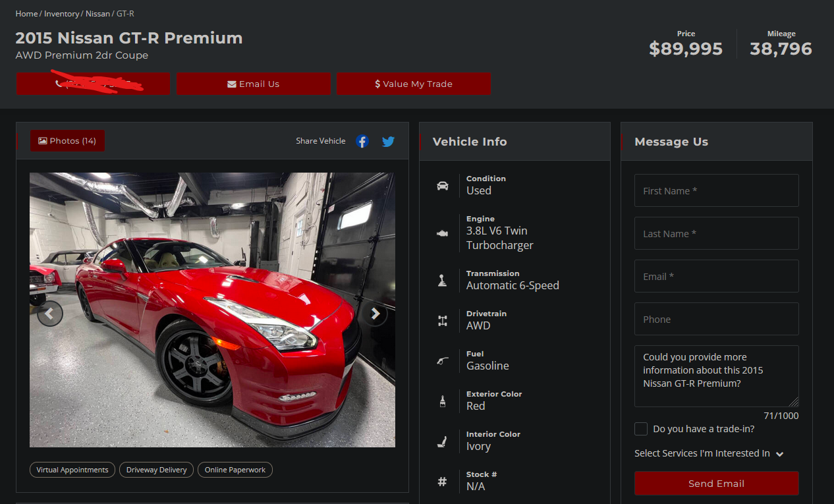
Task: Focus the Last Name field
Action: click(x=716, y=233)
